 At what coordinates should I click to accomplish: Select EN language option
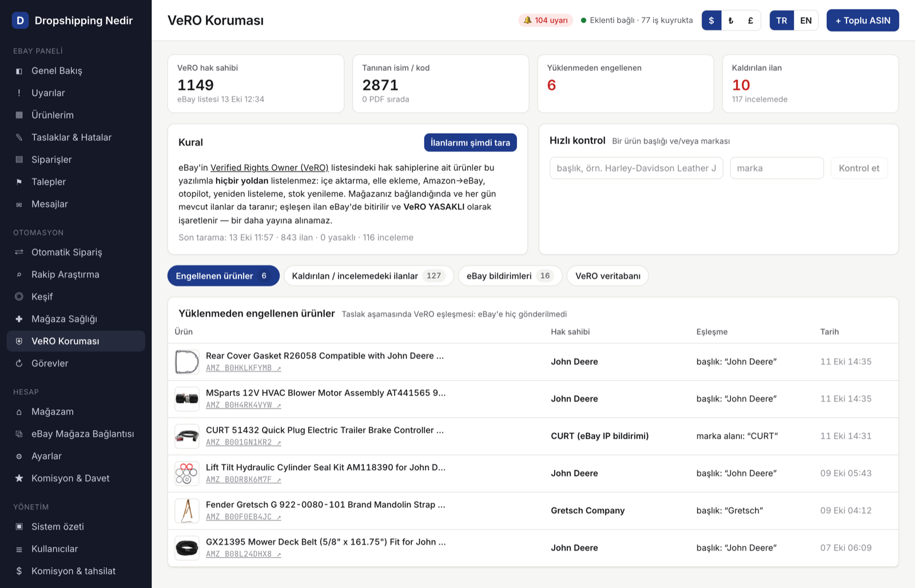(x=806, y=21)
